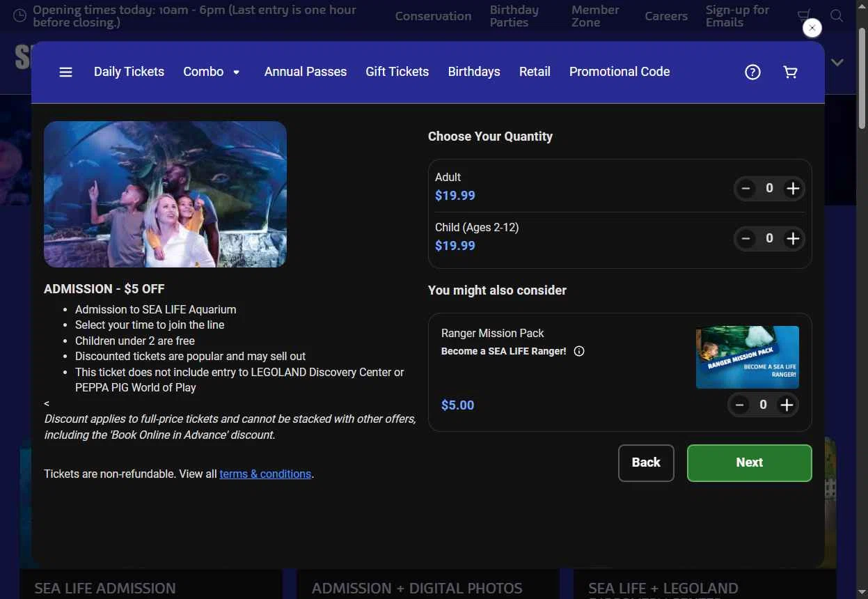Click the Choose Your Quantity heading

pos(490,137)
